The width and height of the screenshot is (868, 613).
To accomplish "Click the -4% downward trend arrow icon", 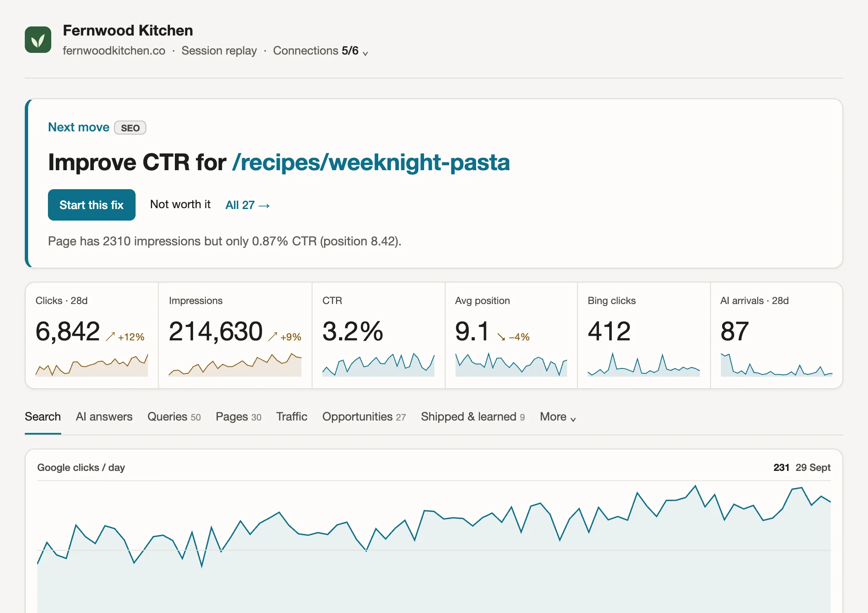I will (x=501, y=337).
